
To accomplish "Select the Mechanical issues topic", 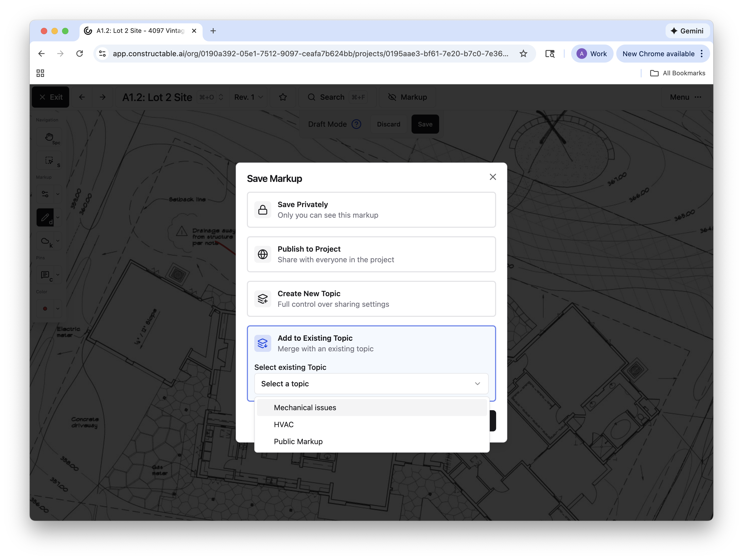I will [x=372, y=408].
